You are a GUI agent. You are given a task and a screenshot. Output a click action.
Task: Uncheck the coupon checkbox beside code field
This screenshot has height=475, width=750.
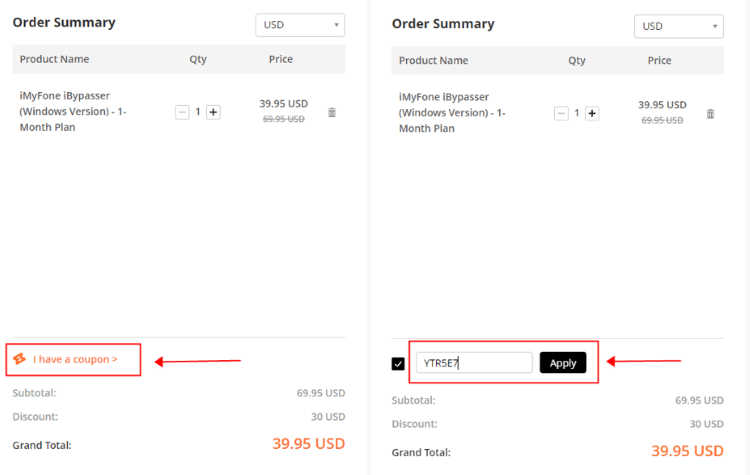[398, 364]
